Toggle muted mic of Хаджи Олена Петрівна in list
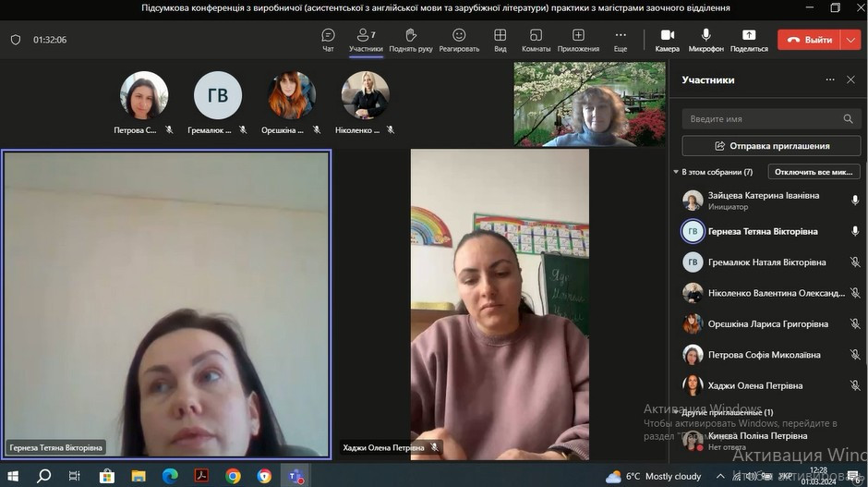This screenshot has height=487, width=868. [x=855, y=385]
